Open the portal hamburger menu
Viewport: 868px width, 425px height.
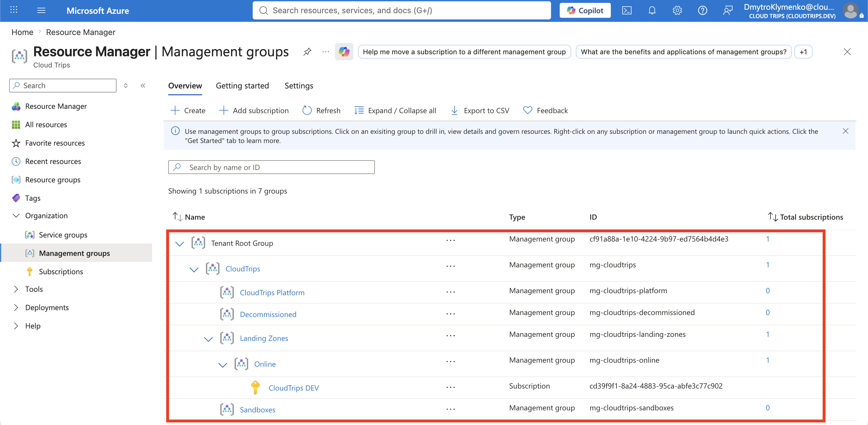tap(41, 10)
